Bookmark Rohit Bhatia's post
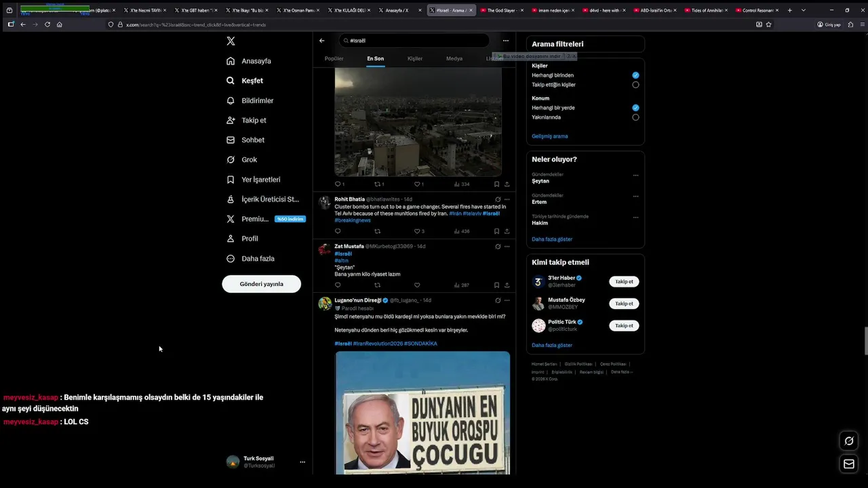Screen dimensions: 868x488 click(496, 231)
